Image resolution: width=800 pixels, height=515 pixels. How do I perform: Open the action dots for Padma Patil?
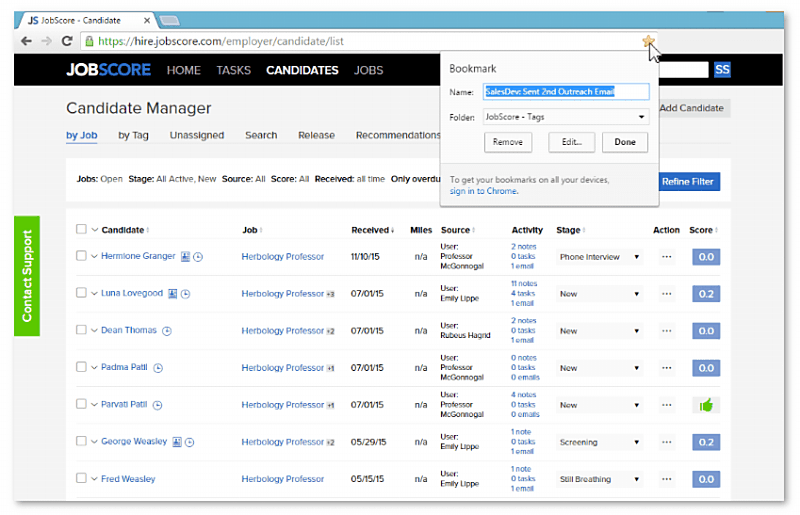(666, 368)
